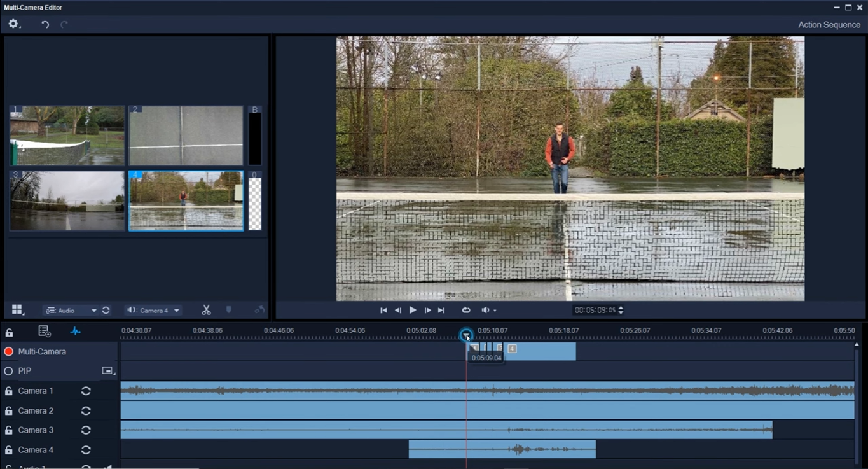Click the PIP effect style icon
The height and width of the screenshot is (469, 868).
tap(107, 370)
